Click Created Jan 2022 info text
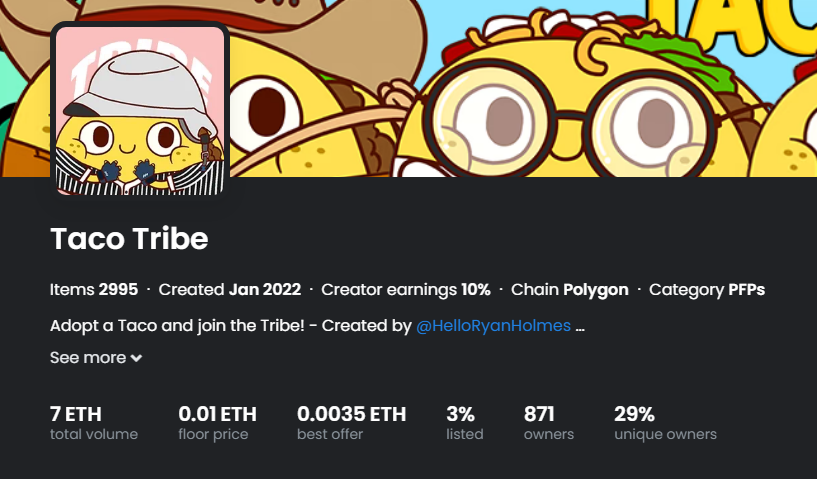Screen dimensions: 817x479 pyautogui.click(x=230, y=289)
